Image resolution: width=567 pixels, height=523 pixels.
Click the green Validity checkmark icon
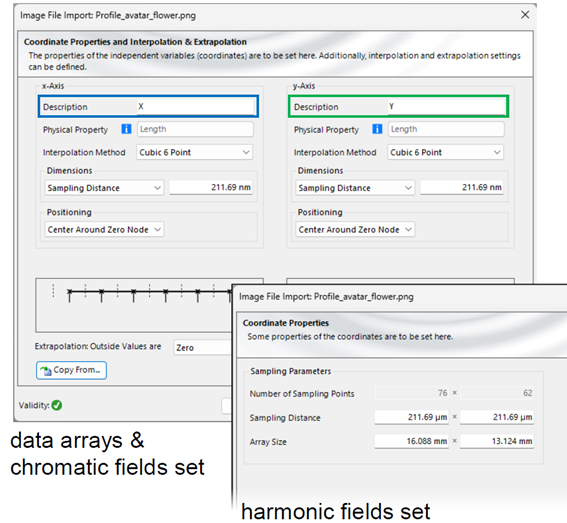57,405
